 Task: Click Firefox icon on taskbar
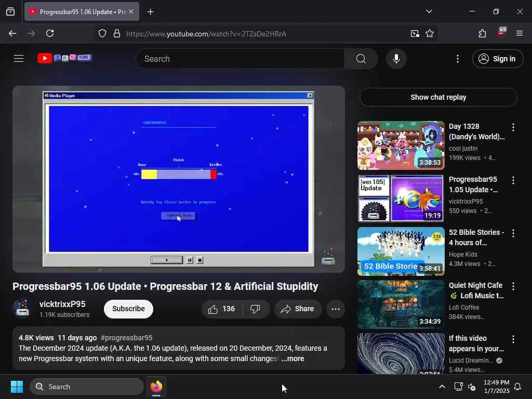[156, 387]
